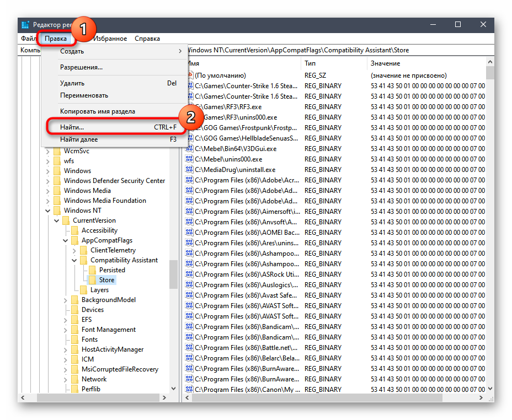
Task: Expand the Font Management node
Action: coord(66,330)
